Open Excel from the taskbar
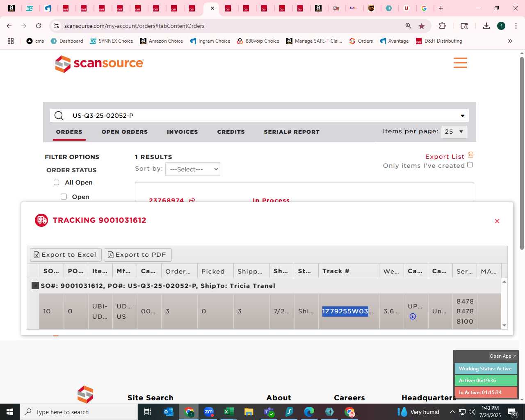 [x=228, y=412]
